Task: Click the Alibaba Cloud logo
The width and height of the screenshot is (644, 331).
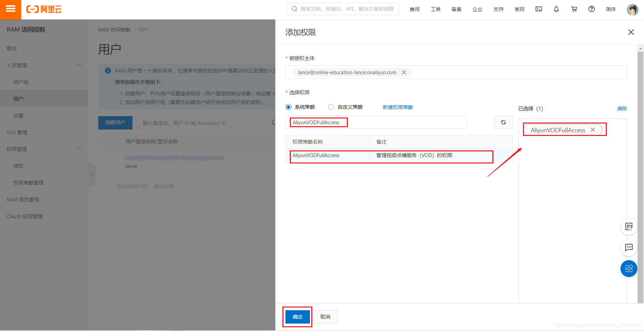Action: point(44,9)
